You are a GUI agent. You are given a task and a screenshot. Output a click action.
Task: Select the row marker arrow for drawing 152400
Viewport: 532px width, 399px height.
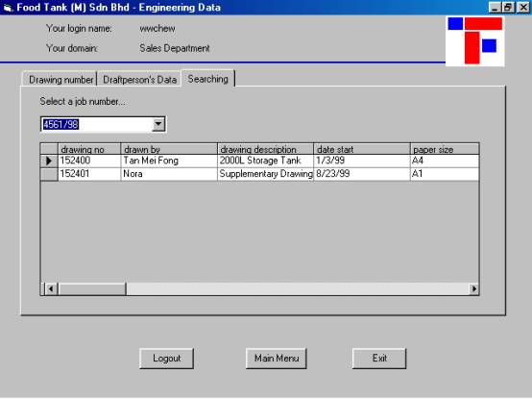[49, 161]
